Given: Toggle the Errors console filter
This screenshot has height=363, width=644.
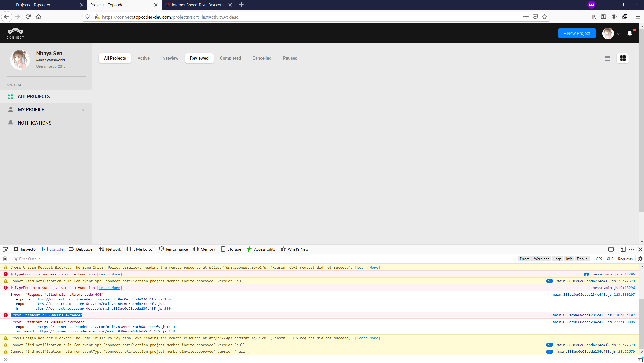Looking at the screenshot, I should coord(524,259).
